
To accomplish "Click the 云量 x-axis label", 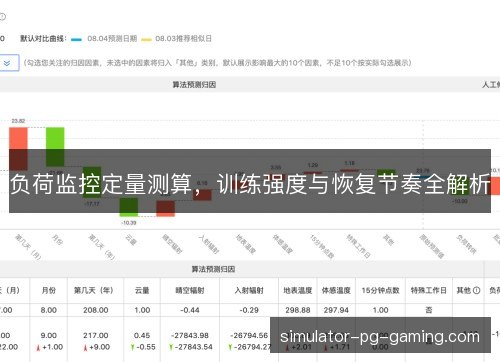I will click(x=131, y=240).
